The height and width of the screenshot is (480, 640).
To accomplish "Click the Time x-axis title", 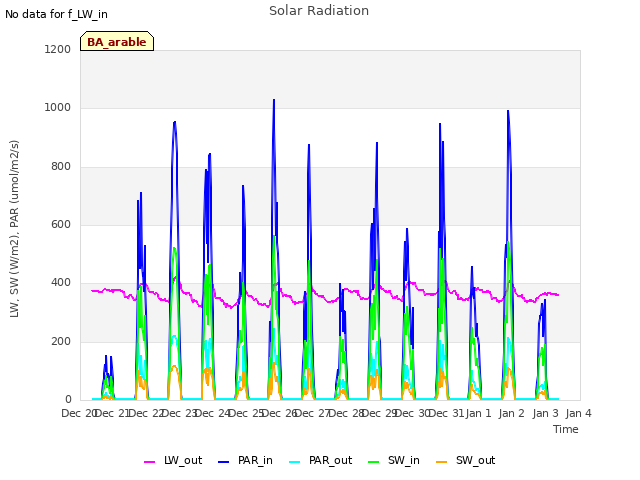I will [566, 429].
